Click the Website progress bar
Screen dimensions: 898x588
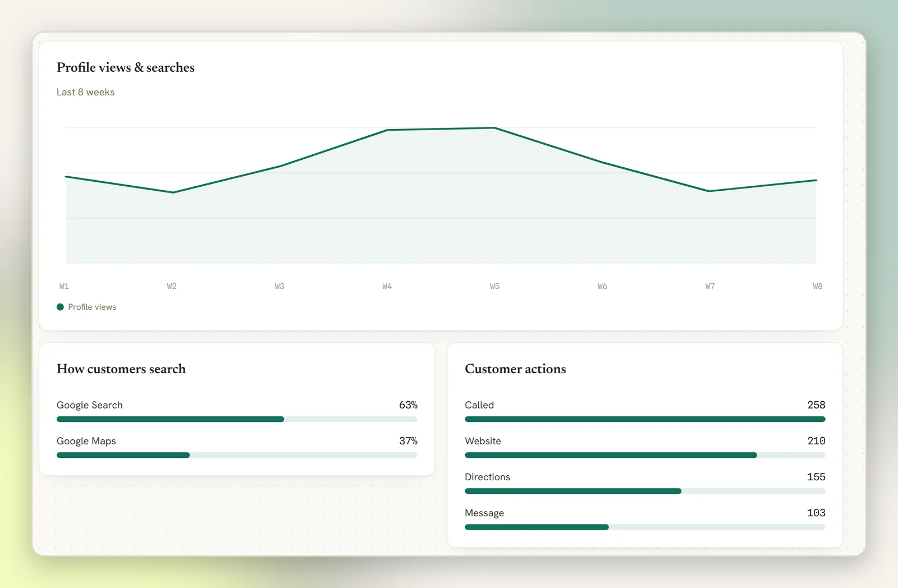(645, 455)
